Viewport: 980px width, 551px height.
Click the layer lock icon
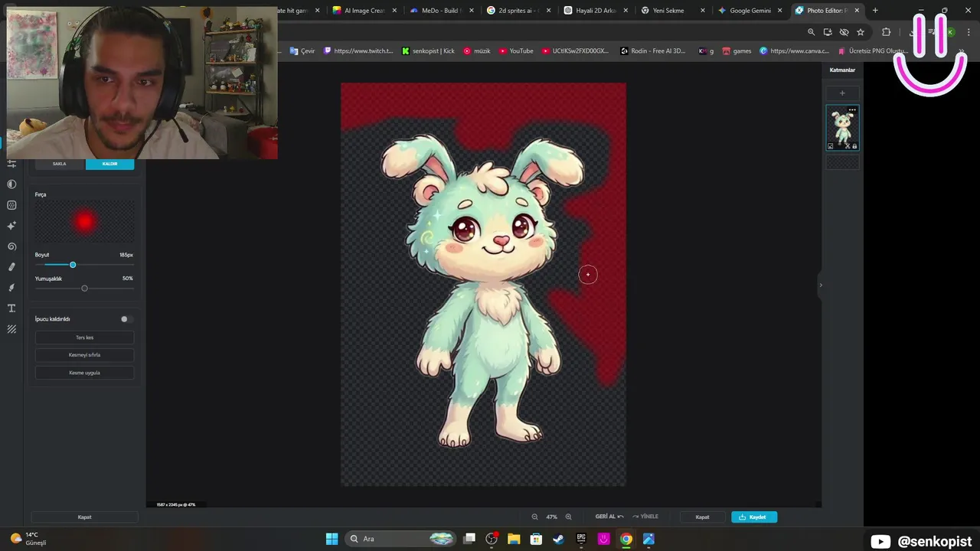click(854, 146)
